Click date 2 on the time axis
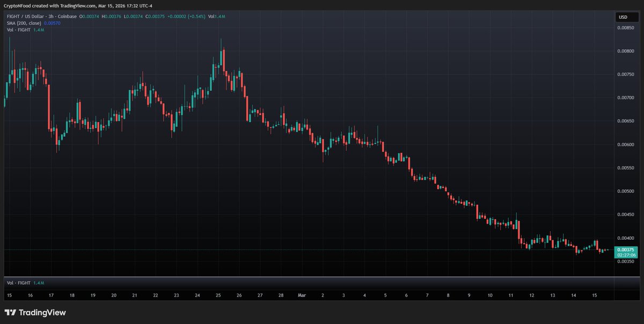Viewport: 644px width, 324px height. [x=323, y=295]
